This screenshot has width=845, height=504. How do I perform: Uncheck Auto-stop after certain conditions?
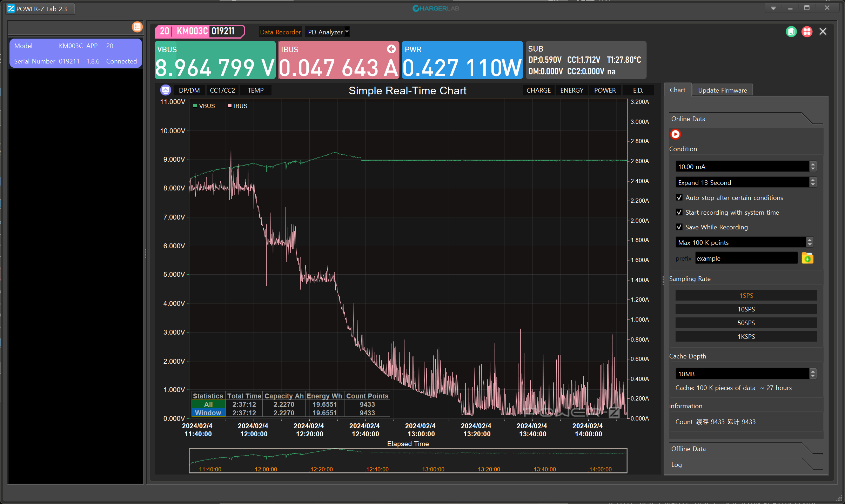pos(679,197)
